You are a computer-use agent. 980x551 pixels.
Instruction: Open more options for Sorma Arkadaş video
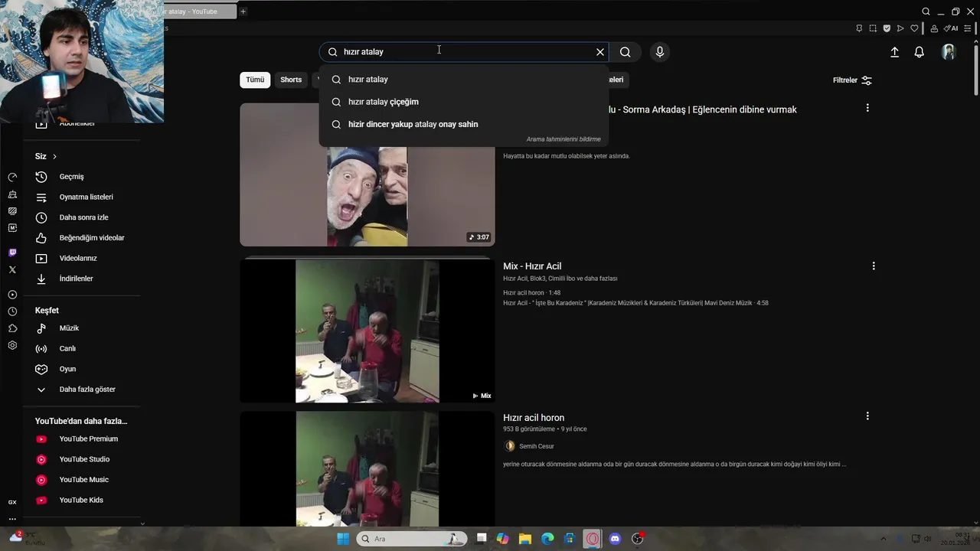[867, 108]
